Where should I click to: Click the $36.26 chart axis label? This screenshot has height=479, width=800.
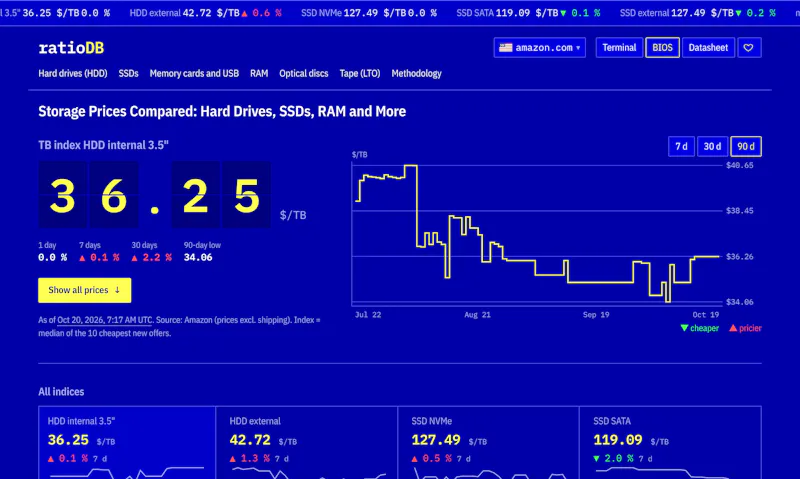pyautogui.click(x=739, y=257)
